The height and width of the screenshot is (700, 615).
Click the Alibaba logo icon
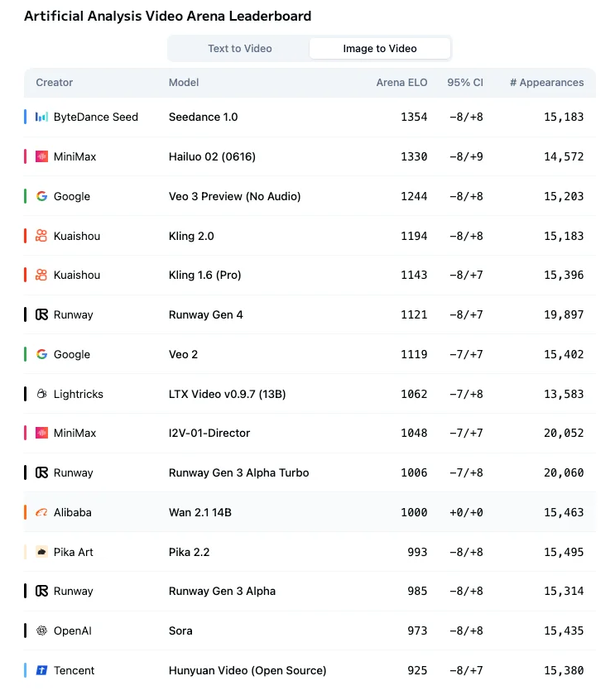(x=41, y=512)
